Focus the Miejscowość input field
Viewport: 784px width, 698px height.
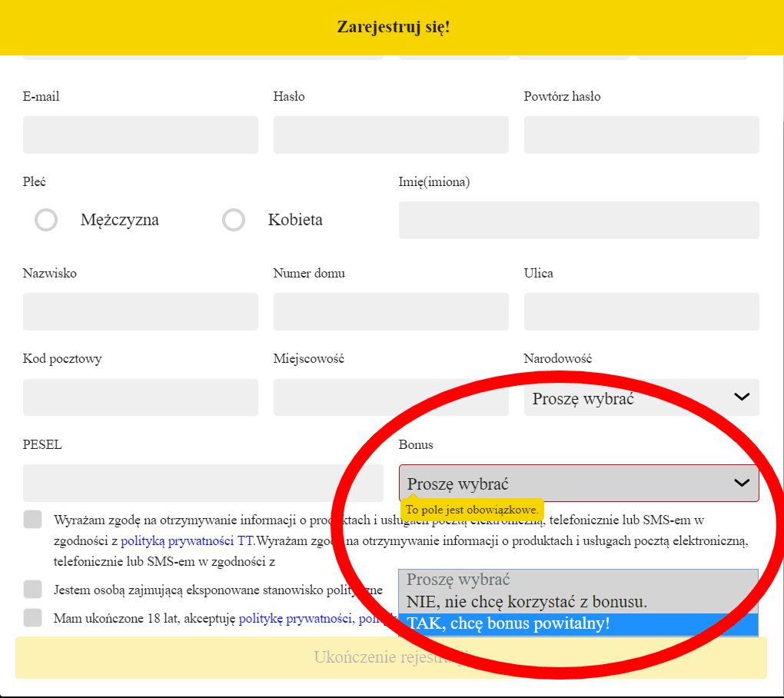pyautogui.click(x=391, y=397)
